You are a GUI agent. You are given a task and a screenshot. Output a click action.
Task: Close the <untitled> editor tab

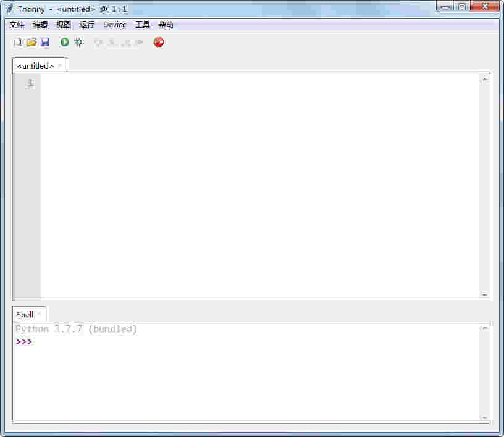tap(58, 65)
